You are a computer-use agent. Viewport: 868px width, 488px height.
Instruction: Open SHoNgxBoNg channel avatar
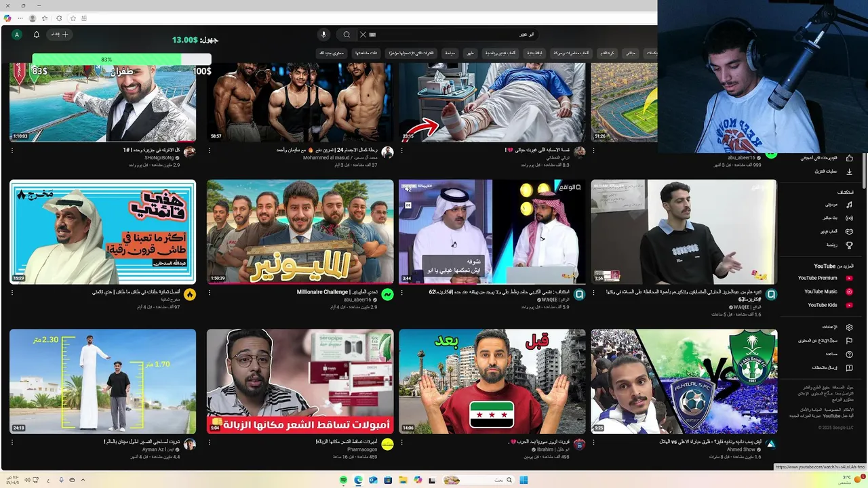pyautogui.click(x=190, y=152)
